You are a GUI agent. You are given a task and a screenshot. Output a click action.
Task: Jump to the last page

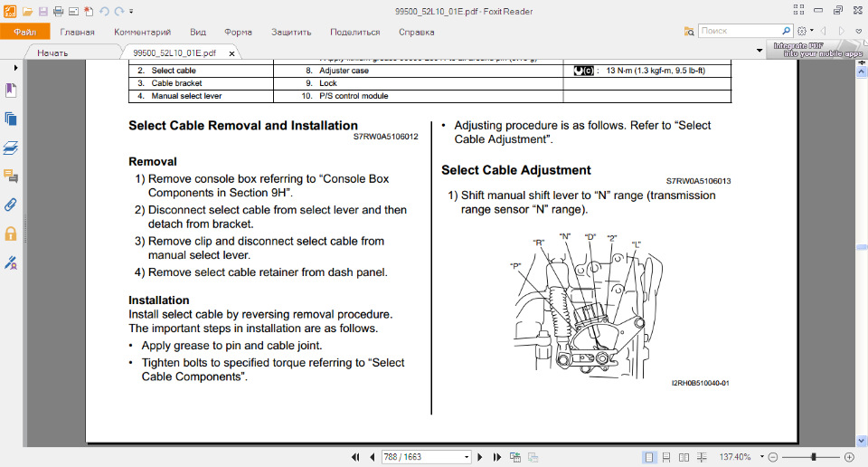[497, 457]
